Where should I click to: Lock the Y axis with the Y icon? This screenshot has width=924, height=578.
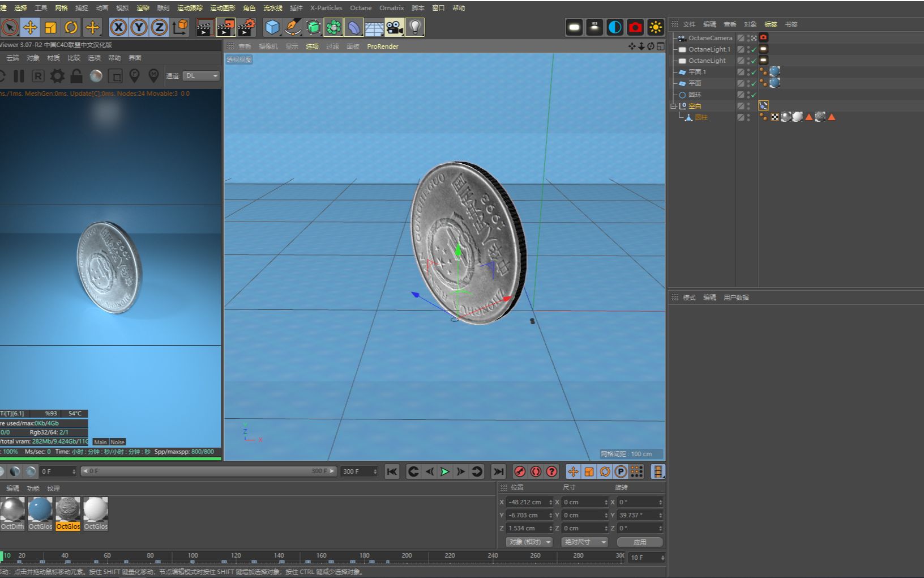pos(138,27)
